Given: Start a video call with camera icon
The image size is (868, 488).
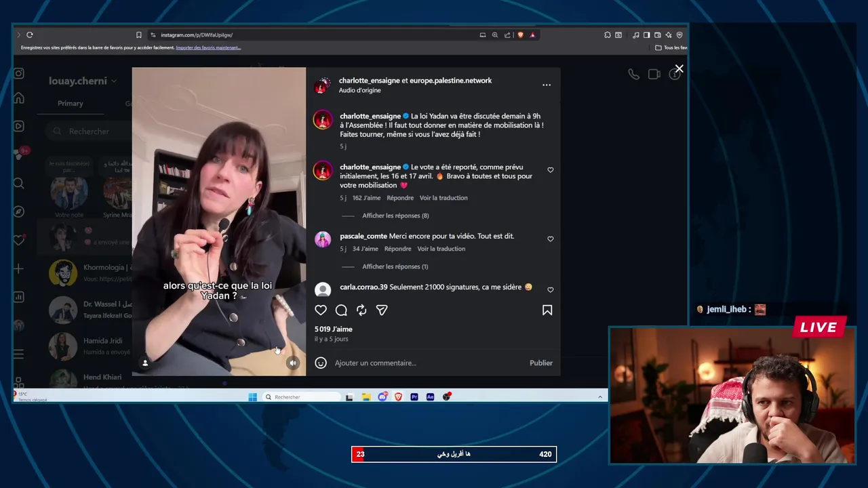Looking at the screenshot, I should [654, 75].
